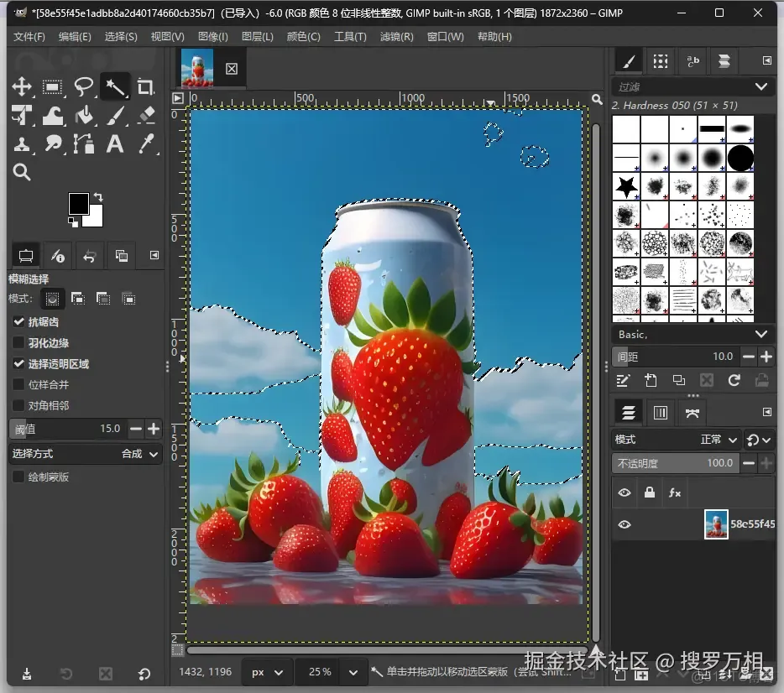Image resolution: width=784 pixels, height=693 pixels.
Task: Select the Eraser tool
Action: 145,115
